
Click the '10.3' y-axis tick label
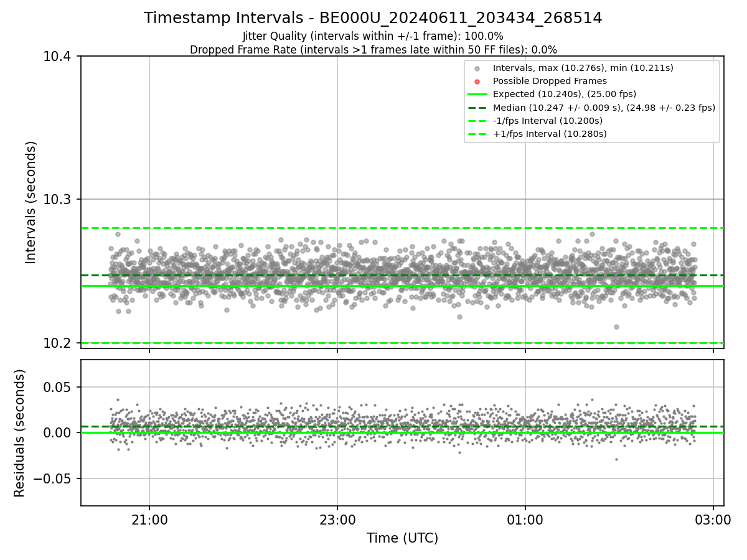(57, 200)
